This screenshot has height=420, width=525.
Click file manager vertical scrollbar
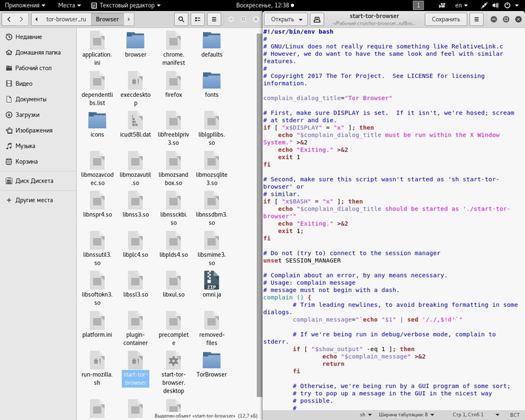click(259, 214)
